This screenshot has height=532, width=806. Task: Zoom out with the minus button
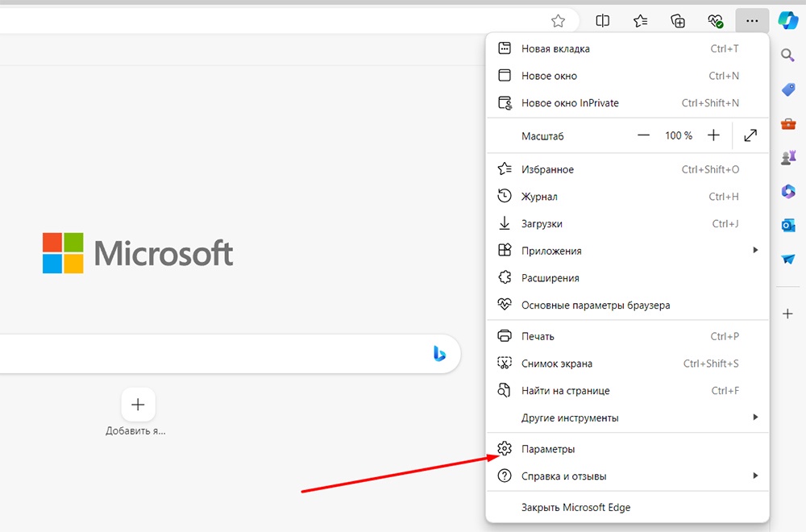coord(643,135)
